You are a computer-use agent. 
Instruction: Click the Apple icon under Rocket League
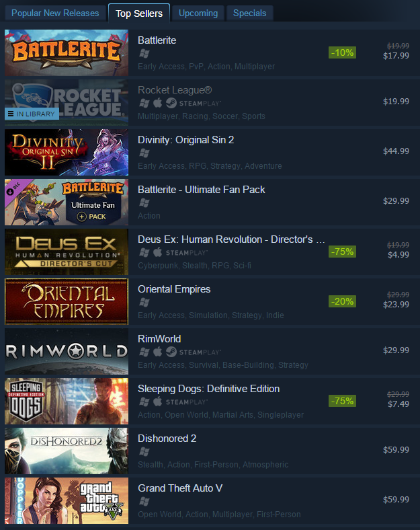(157, 103)
